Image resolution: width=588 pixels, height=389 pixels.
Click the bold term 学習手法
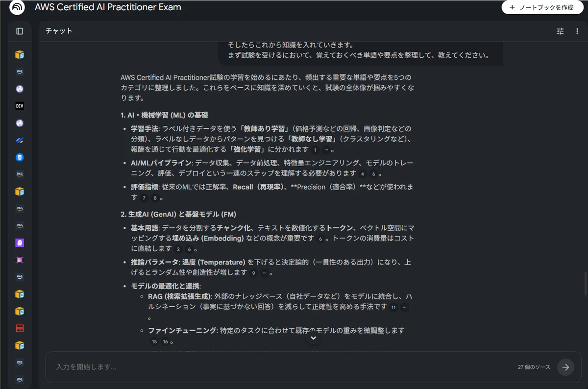pyautogui.click(x=144, y=129)
